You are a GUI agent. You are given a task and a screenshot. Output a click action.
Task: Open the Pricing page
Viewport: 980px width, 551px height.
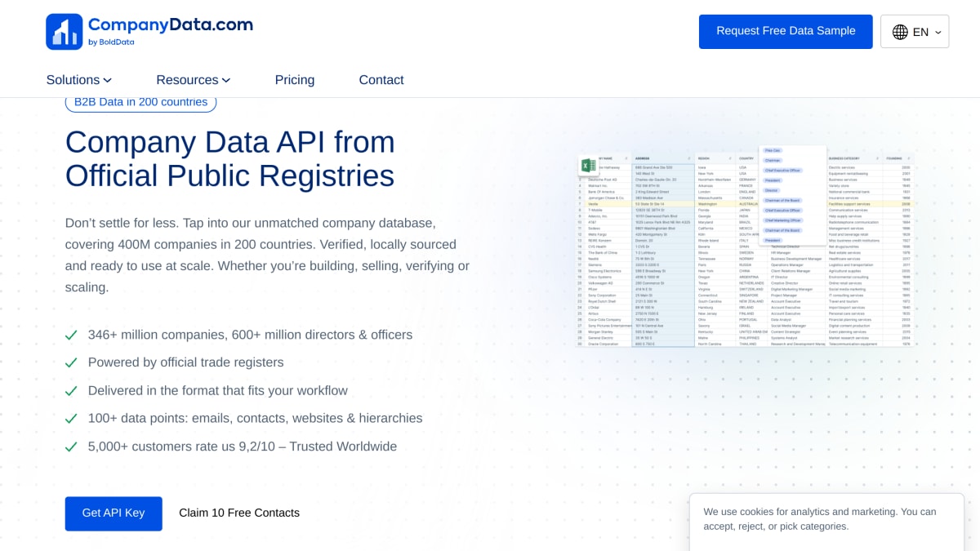[x=295, y=80]
